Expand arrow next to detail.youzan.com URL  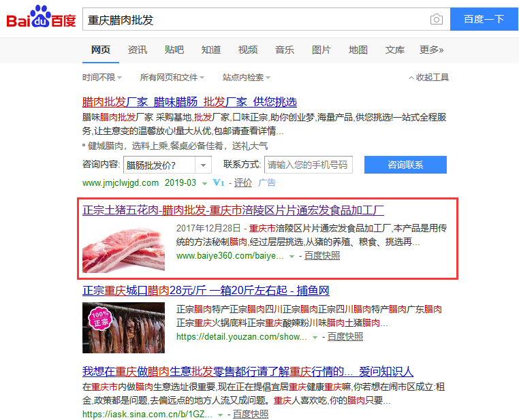click(315, 338)
